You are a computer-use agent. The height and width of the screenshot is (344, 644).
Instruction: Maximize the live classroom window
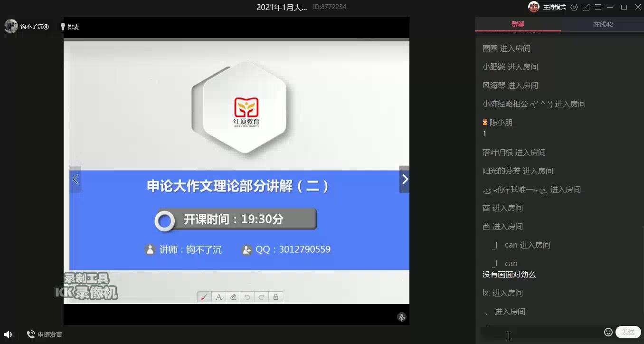[624, 7]
